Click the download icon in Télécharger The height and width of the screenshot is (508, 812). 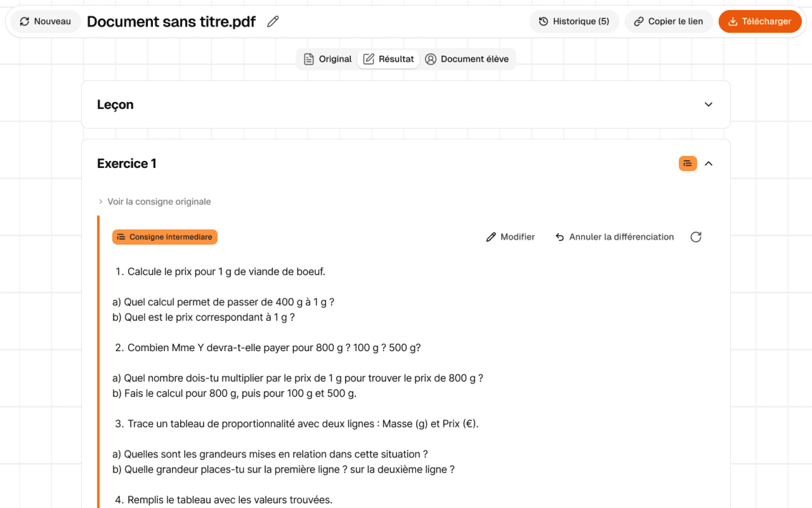733,21
